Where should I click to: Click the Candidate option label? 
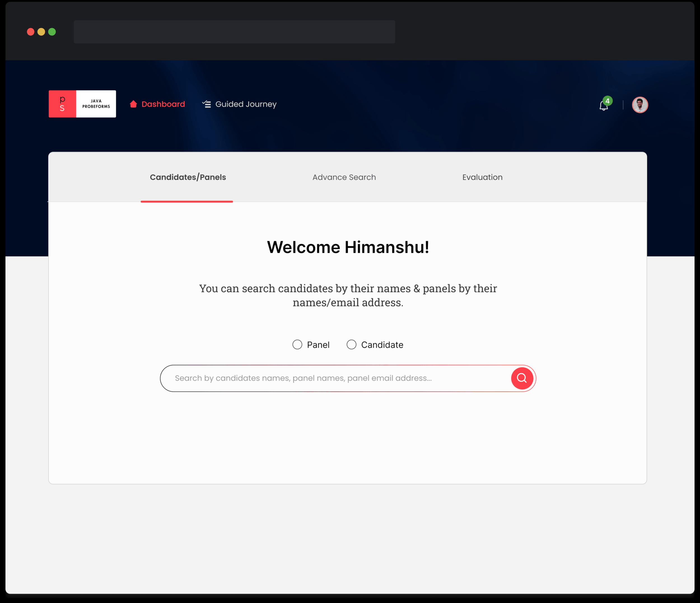(382, 345)
